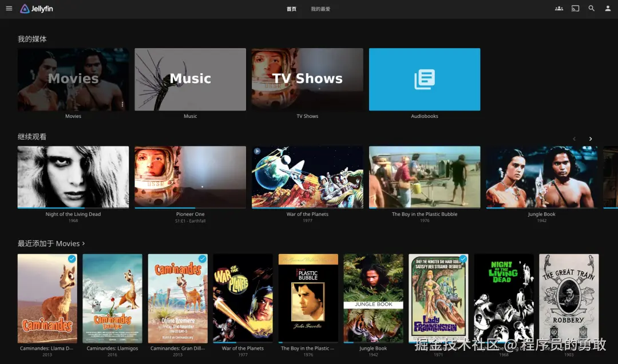This screenshot has width=618, height=364.
Task: Open the Jungle Book poster in recently added
Action: coord(373,298)
